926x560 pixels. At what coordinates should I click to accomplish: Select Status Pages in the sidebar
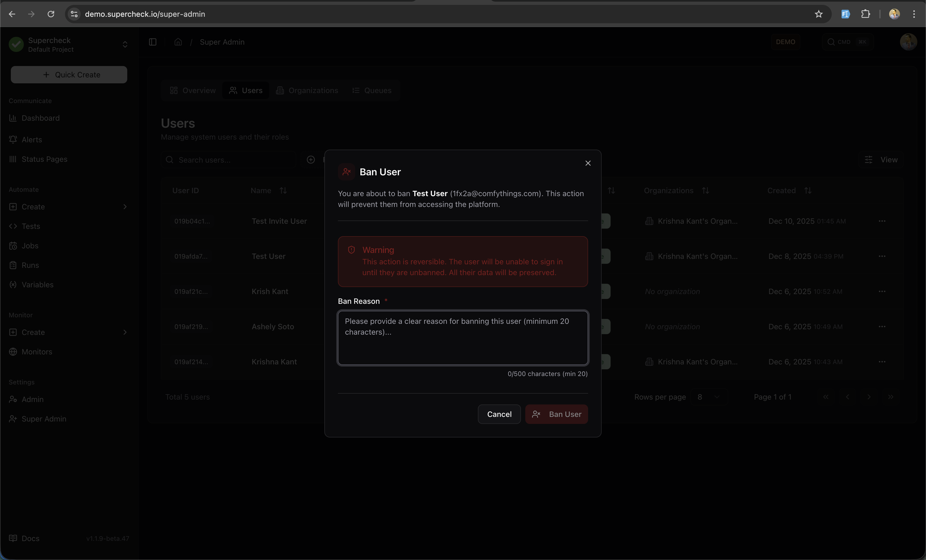coord(44,159)
